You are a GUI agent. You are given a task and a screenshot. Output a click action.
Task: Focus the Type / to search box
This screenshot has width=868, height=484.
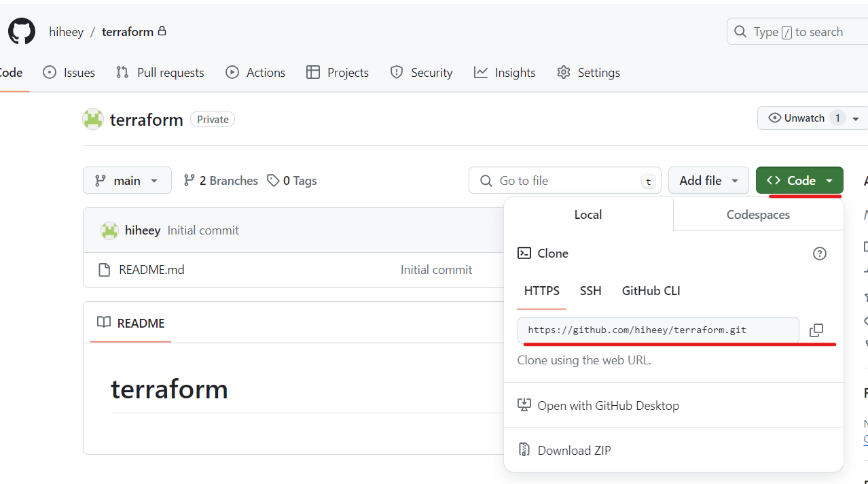coord(798,32)
